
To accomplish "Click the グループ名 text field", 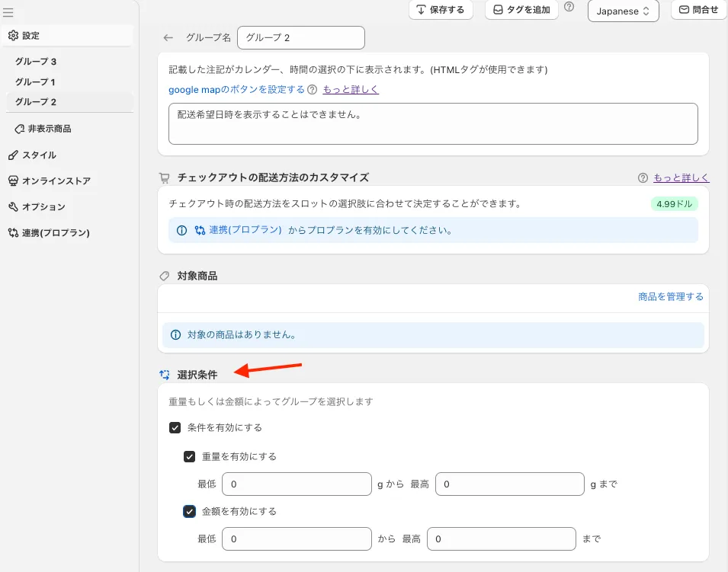I will 301,37.
